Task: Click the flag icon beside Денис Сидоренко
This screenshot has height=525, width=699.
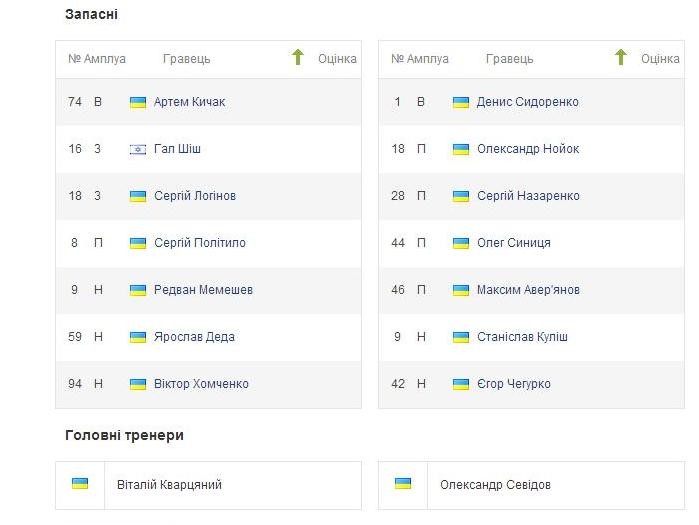Action: tap(461, 103)
